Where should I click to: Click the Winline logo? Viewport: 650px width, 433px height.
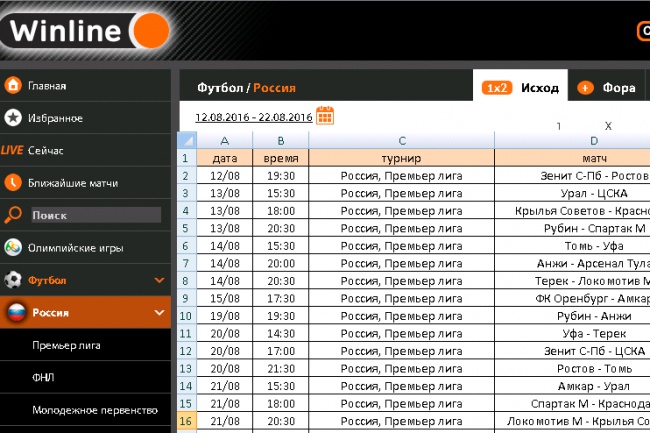click(x=86, y=31)
